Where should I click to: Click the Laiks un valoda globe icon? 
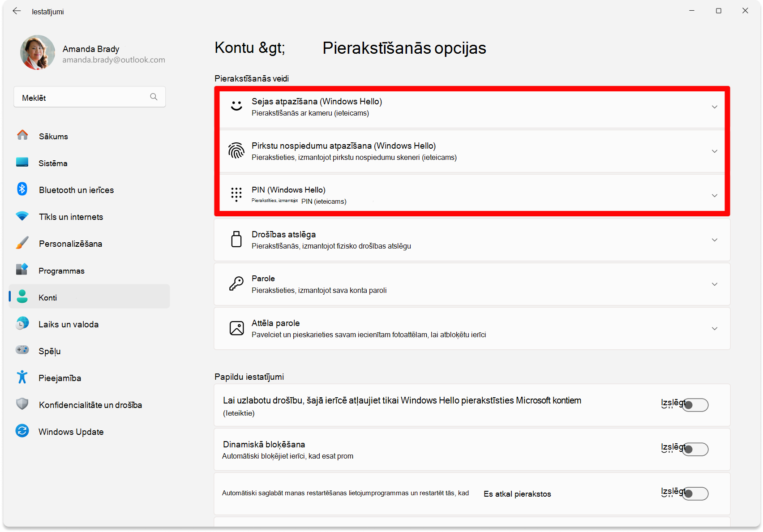(x=22, y=323)
